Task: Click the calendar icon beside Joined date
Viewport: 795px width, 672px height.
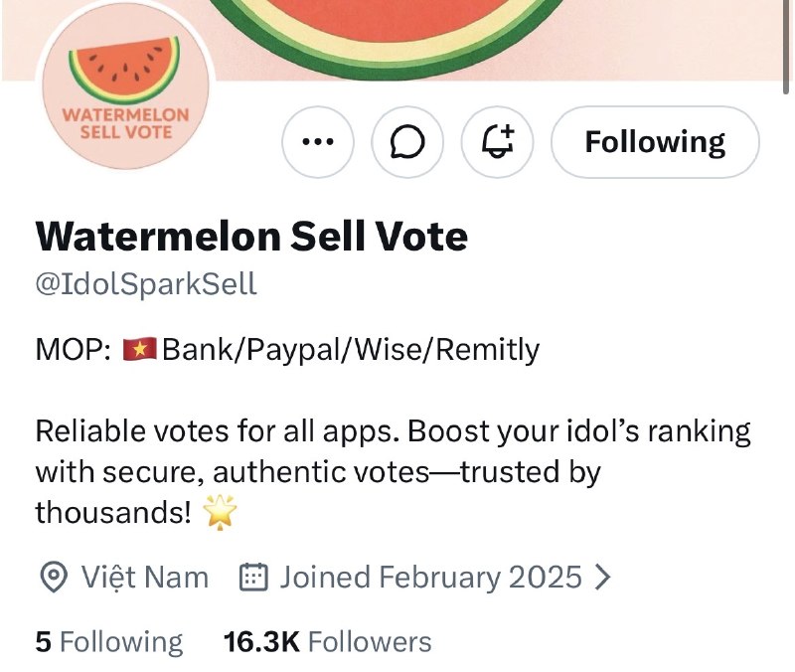Action: pos(253,577)
